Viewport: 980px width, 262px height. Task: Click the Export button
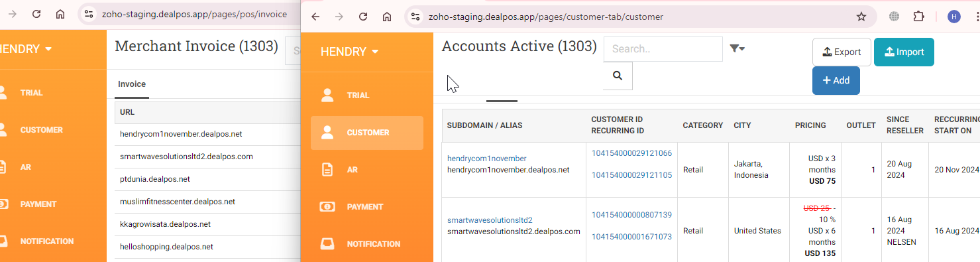(842, 52)
